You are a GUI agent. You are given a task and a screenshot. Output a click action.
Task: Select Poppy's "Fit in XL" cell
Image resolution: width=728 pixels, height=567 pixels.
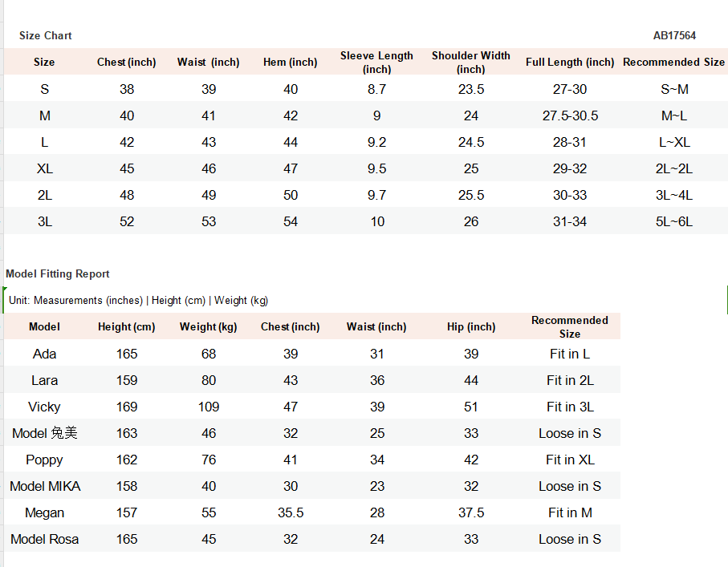[570, 460]
